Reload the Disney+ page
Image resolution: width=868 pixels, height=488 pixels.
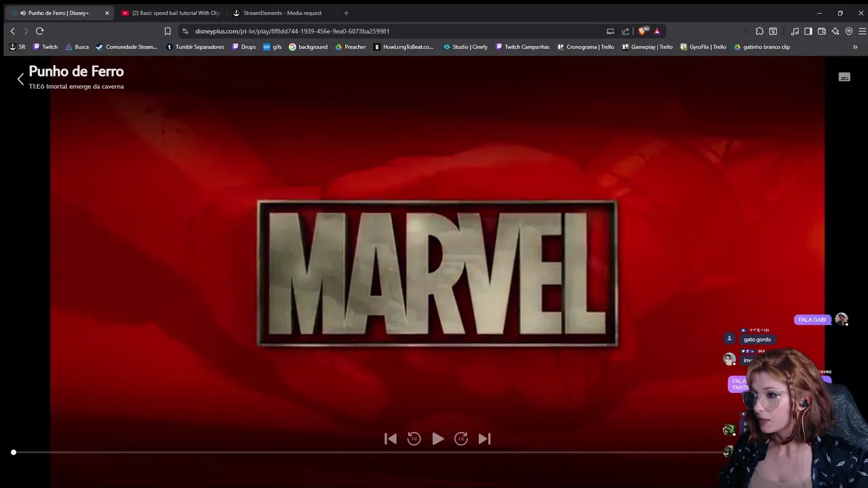coord(40,31)
